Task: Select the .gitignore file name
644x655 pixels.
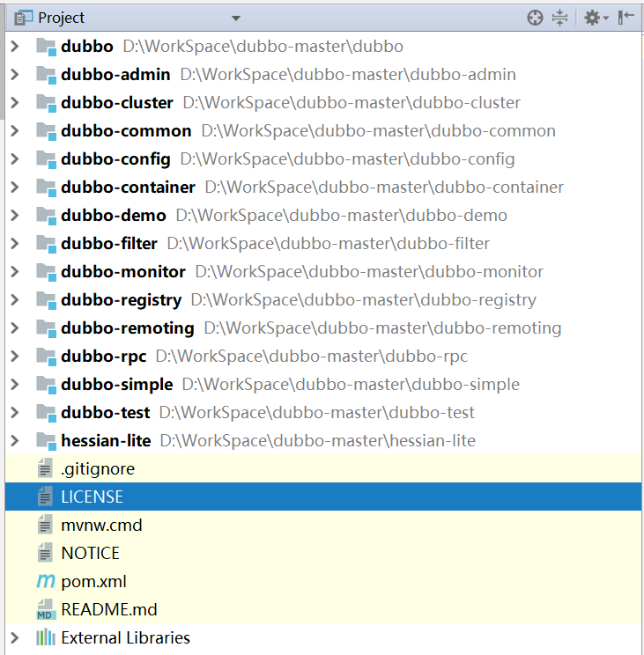Action: [x=98, y=469]
